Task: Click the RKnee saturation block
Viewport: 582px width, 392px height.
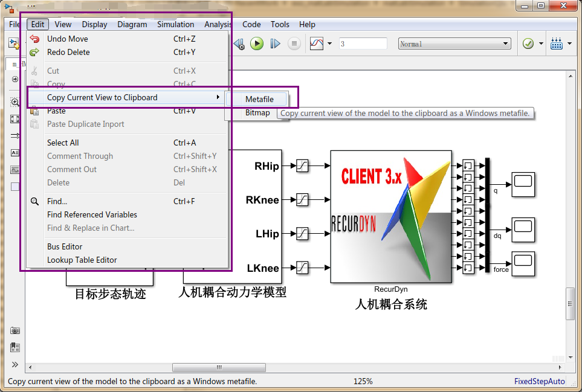Action: pos(302,199)
